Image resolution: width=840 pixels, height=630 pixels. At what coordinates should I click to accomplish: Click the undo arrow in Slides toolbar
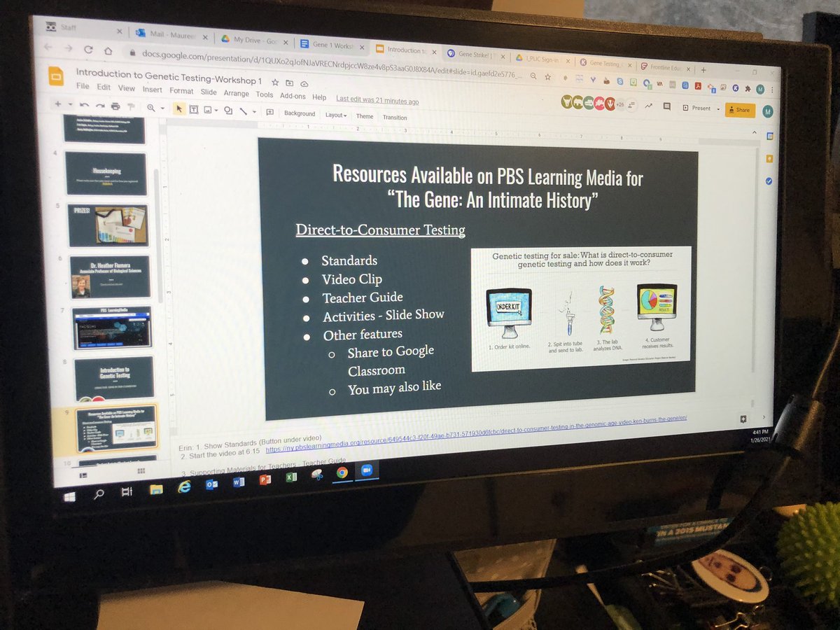(83, 106)
